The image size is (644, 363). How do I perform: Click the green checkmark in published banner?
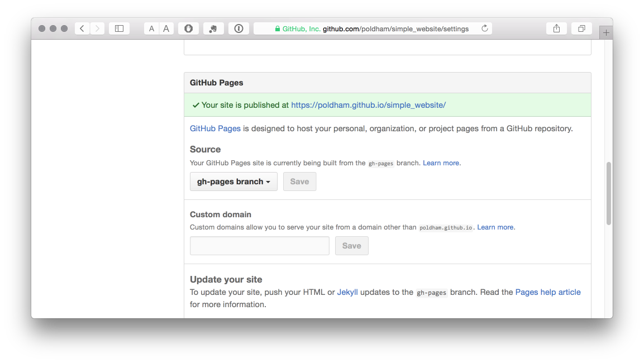point(196,105)
